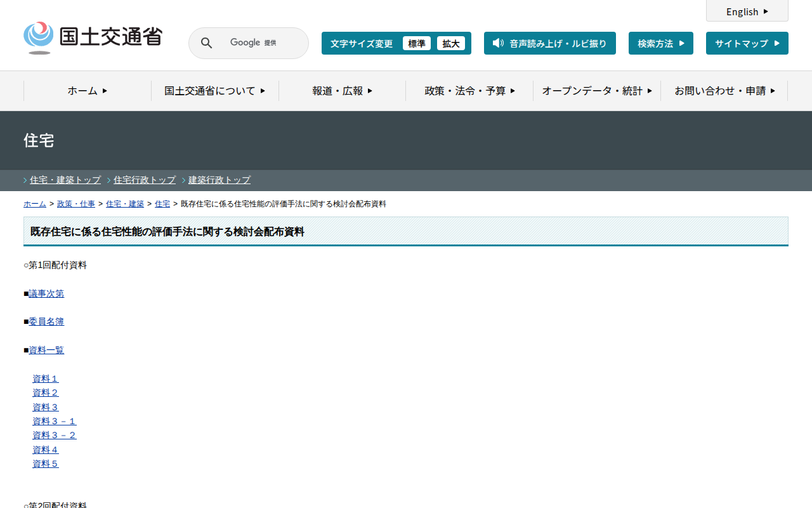Go to 住宅行政トップ

(145, 180)
